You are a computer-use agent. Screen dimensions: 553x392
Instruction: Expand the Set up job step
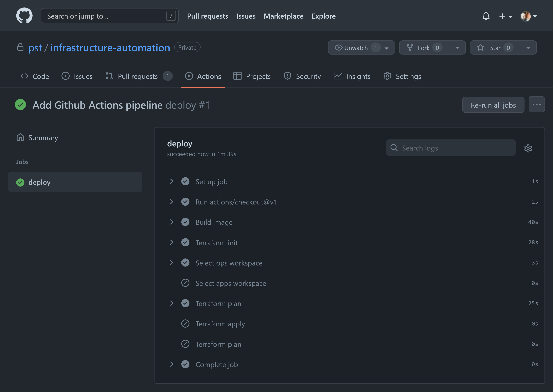pos(172,181)
